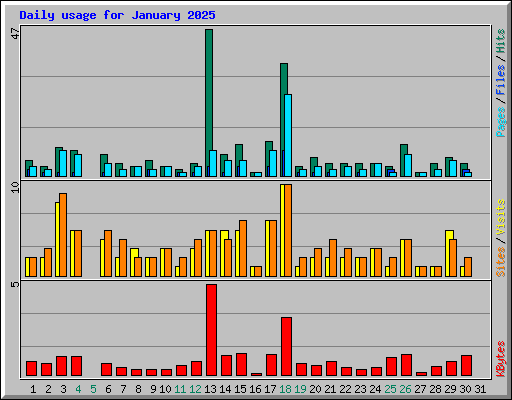Click the red KBytes bar for day 13
Viewport: 512px width, 400px height.
click(211, 330)
